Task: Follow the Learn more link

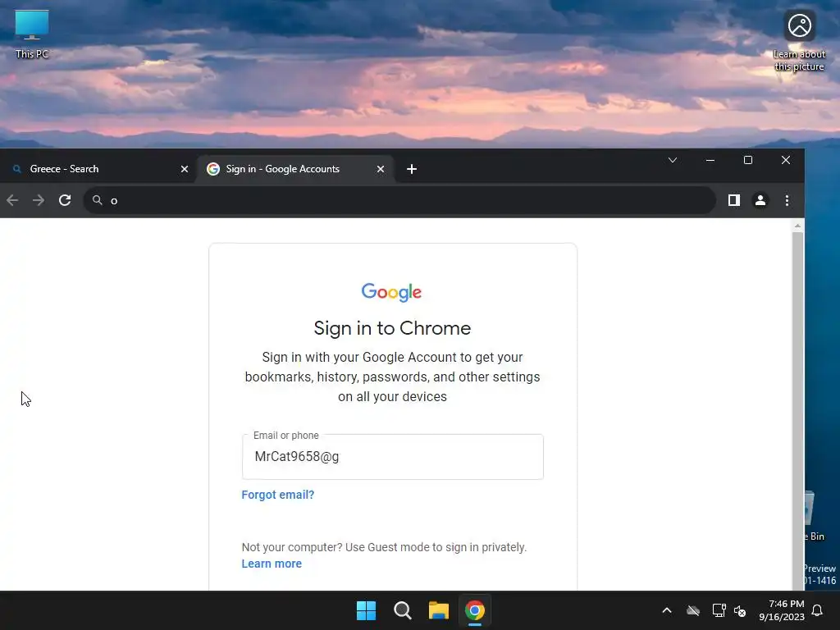Action: [272, 564]
